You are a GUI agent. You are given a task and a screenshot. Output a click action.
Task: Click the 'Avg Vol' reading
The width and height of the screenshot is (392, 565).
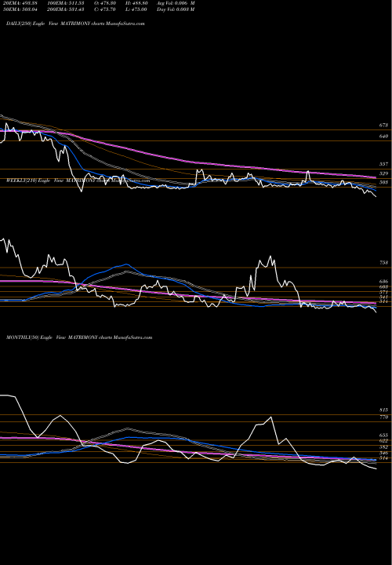coord(176,3)
